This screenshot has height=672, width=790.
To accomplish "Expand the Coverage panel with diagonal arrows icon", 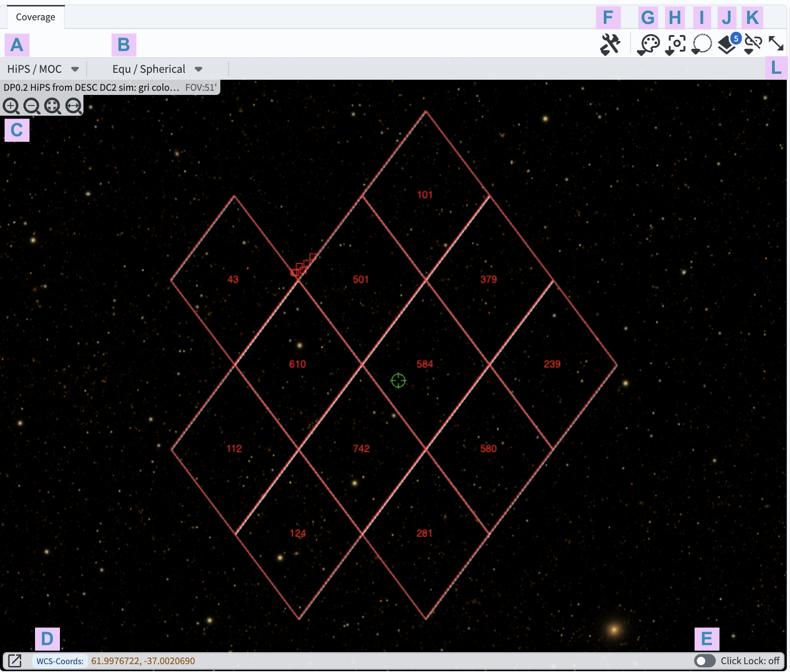I will (776, 44).
